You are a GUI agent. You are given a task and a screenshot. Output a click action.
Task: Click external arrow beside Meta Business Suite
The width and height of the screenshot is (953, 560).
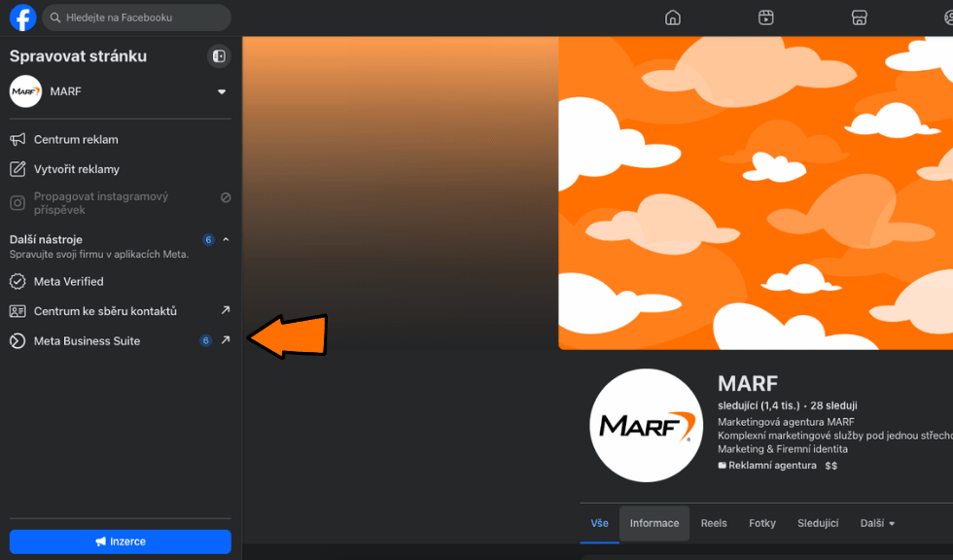coord(226,340)
